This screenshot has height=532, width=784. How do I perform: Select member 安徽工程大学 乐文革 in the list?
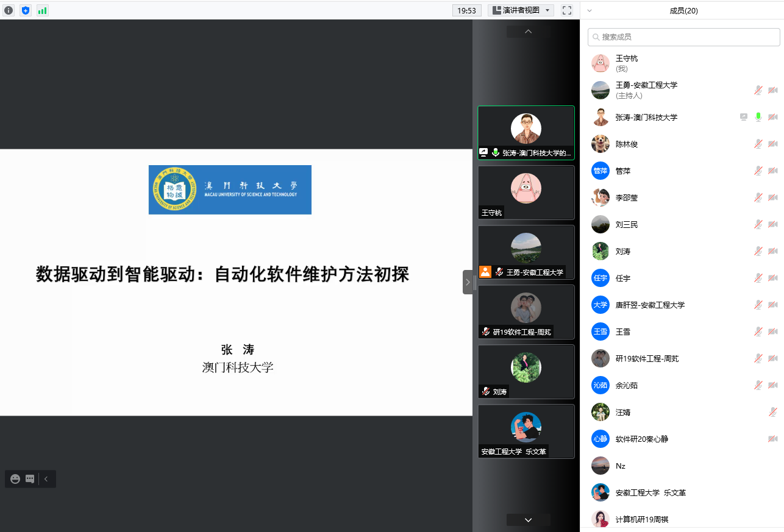coord(682,492)
